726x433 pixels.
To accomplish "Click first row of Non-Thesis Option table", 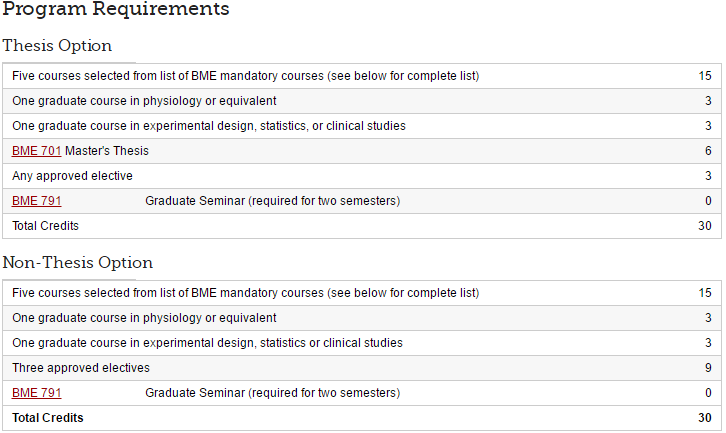I will pyautogui.click(x=245, y=293).
